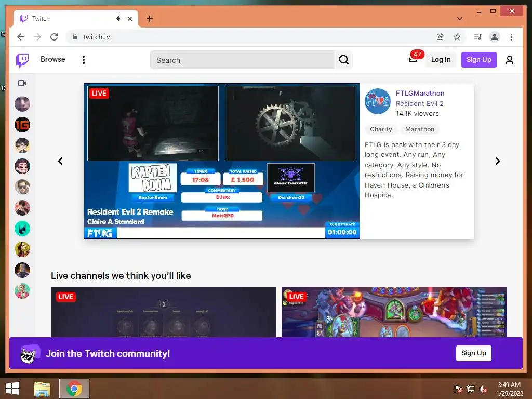Go back to the previous page
Viewport: 532px width, 399px height.
pos(21,37)
